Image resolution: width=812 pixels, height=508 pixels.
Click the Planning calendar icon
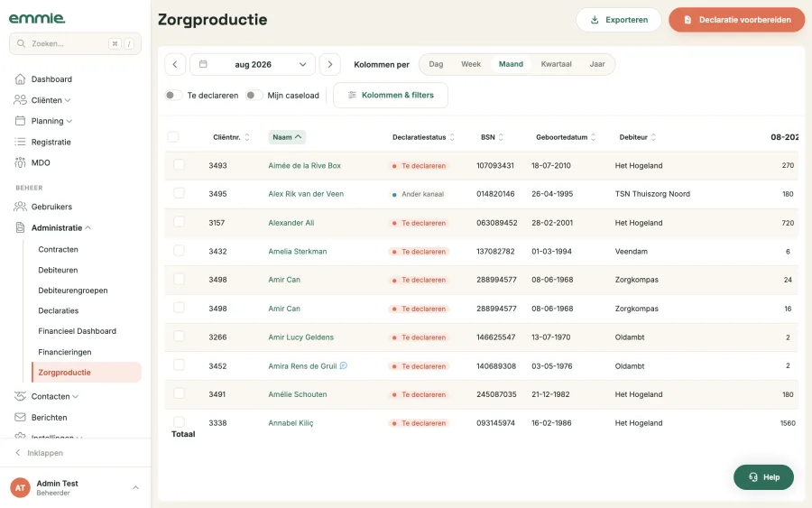click(x=20, y=121)
